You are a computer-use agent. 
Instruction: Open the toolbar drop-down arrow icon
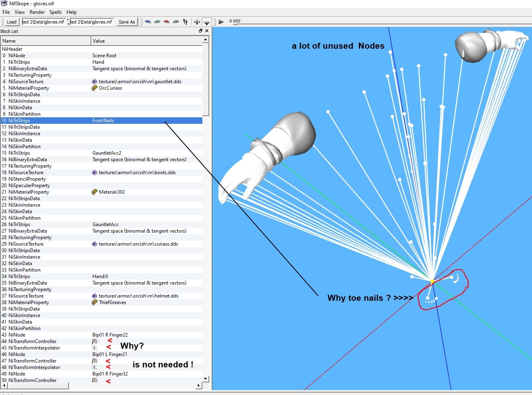point(207,22)
